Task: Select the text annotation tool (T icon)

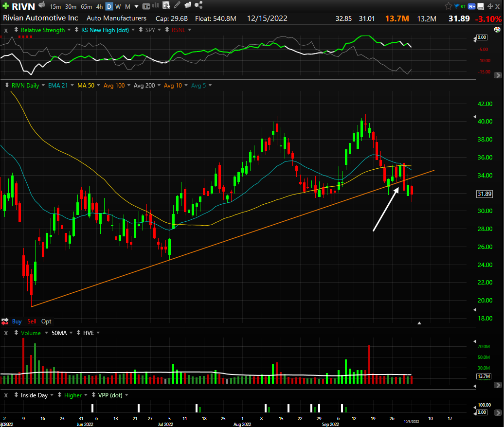Action: click(146, 6)
